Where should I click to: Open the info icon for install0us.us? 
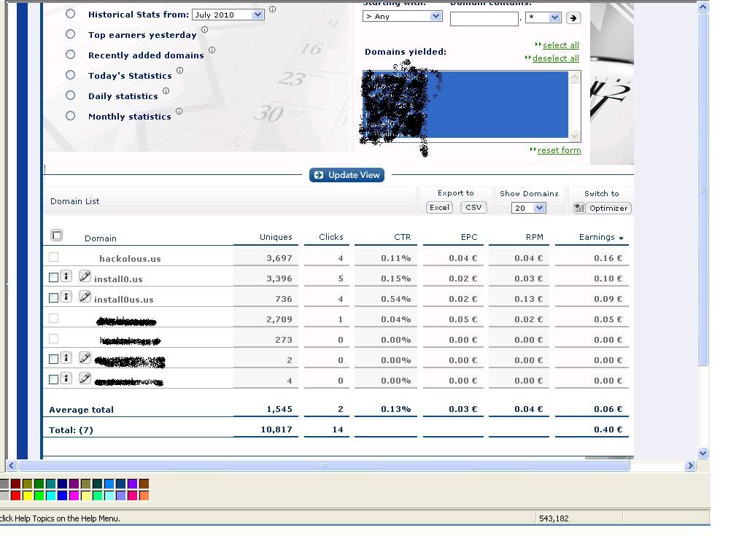click(x=66, y=297)
